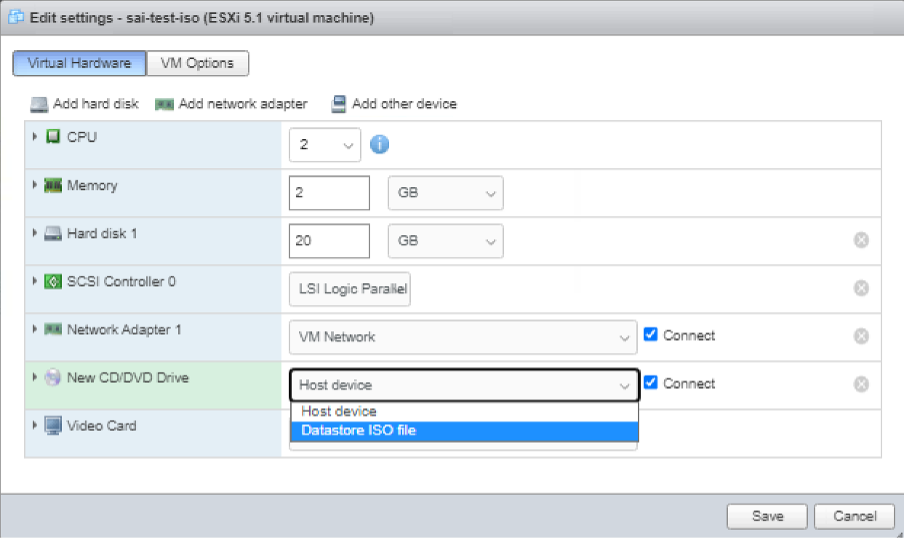Click the Add other device icon

point(338,104)
